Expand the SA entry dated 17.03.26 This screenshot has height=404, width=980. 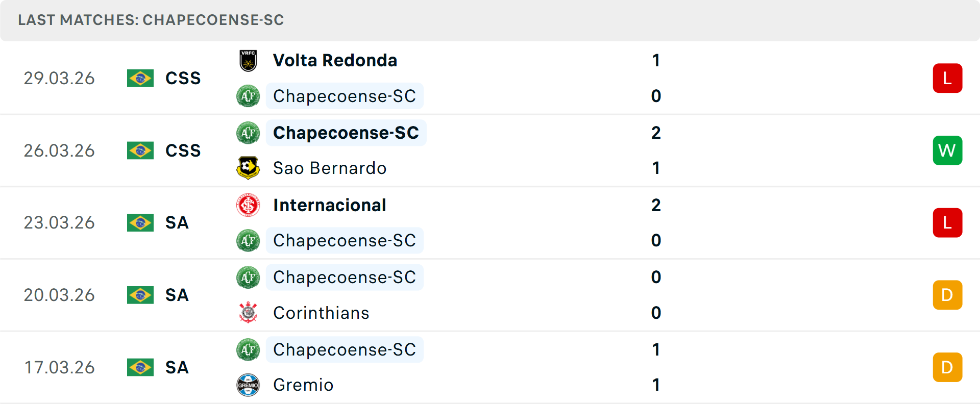point(177,367)
